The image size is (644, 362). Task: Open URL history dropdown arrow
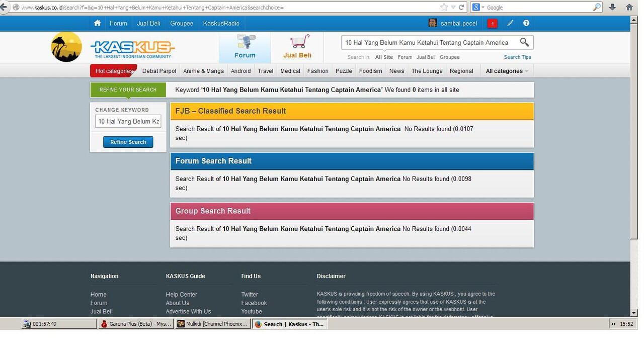point(453,7)
